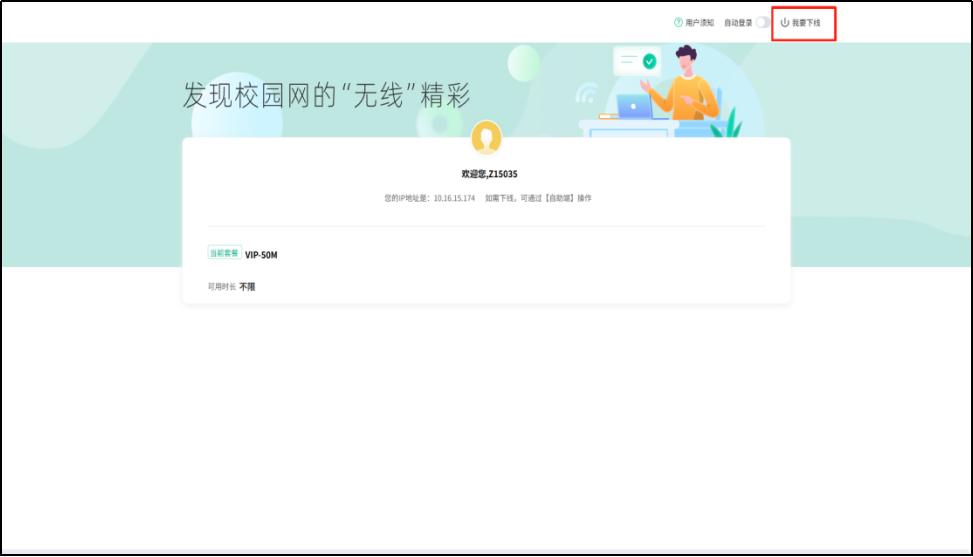This screenshot has width=973, height=557.
Task: Click the green checkmark badge in illustration
Action: [x=649, y=61]
